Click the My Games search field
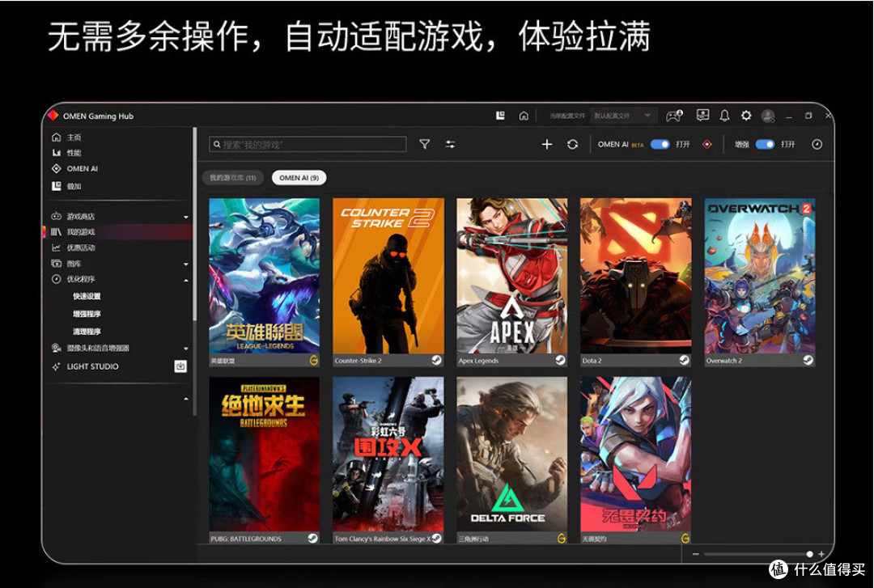The height and width of the screenshot is (588, 874). click(x=308, y=144)
